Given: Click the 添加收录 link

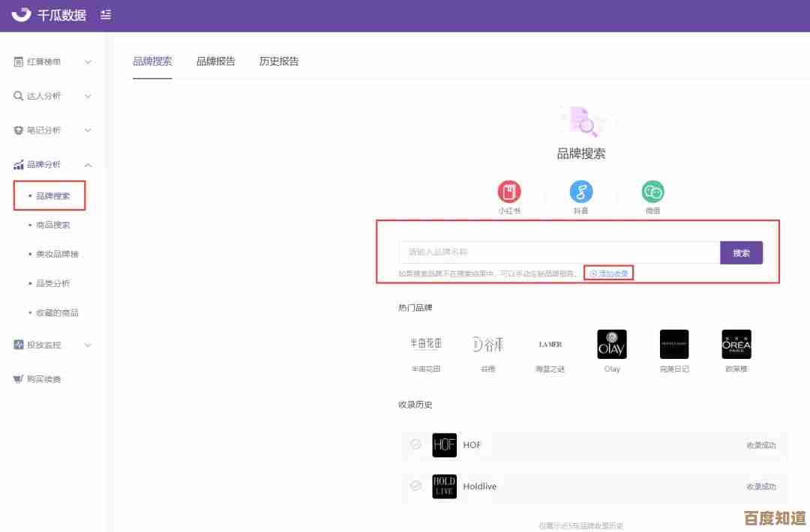Looking at the screenshot, I should 609,273.
